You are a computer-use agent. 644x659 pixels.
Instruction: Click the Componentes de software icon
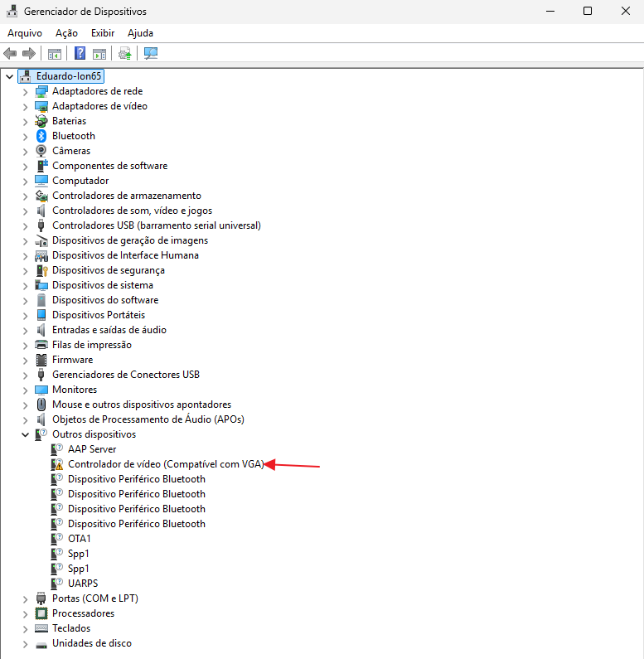coord(41,166)
